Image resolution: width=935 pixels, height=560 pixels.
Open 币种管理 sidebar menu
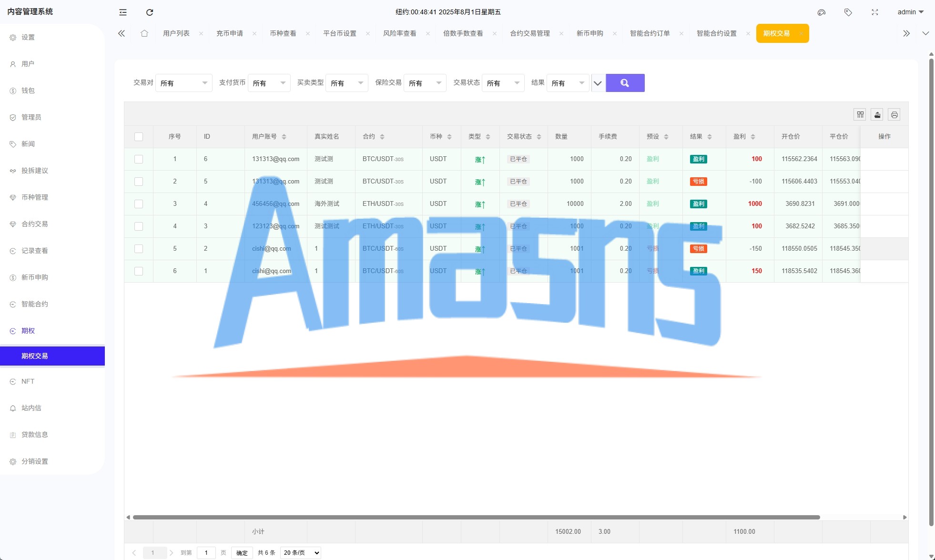click(x=35, y=197)
